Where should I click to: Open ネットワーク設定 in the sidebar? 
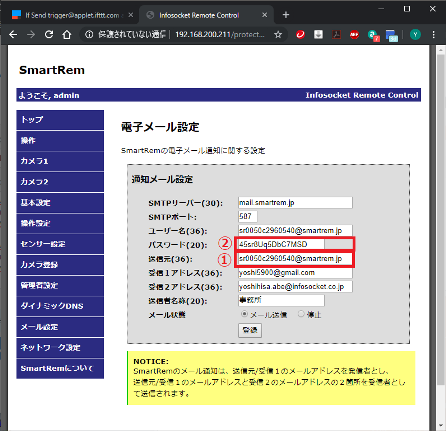pos(60,348)
